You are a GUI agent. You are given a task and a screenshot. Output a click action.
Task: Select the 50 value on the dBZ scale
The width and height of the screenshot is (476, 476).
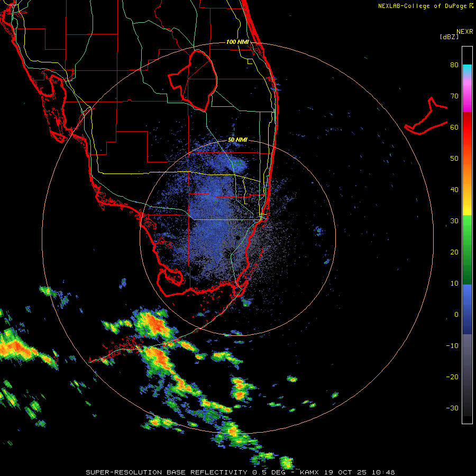coord(454,159)
